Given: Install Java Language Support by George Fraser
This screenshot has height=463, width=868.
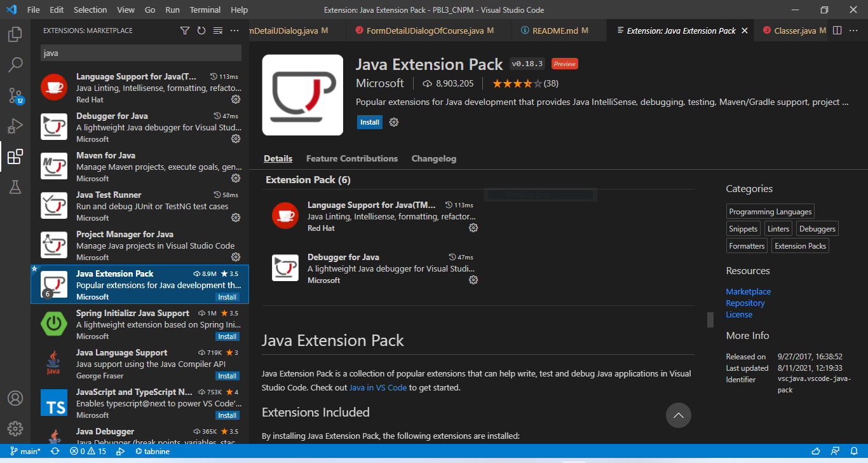Looking at the screenshot, I should [x=227, y=376].
